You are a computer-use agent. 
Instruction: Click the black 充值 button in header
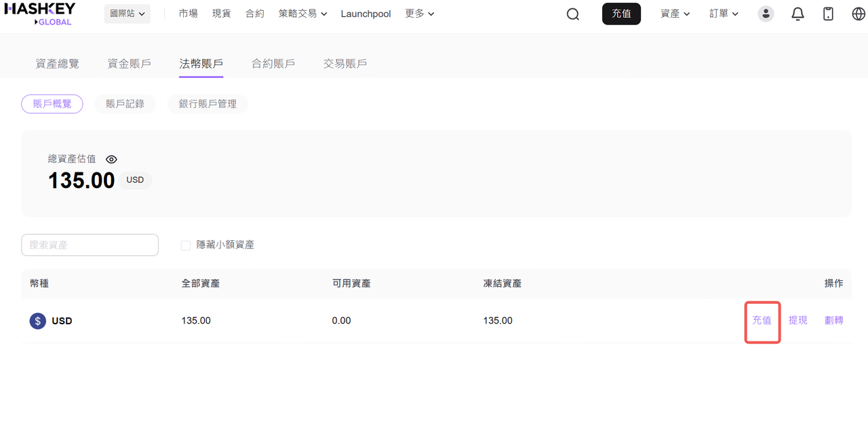click(x=621, y=14)
